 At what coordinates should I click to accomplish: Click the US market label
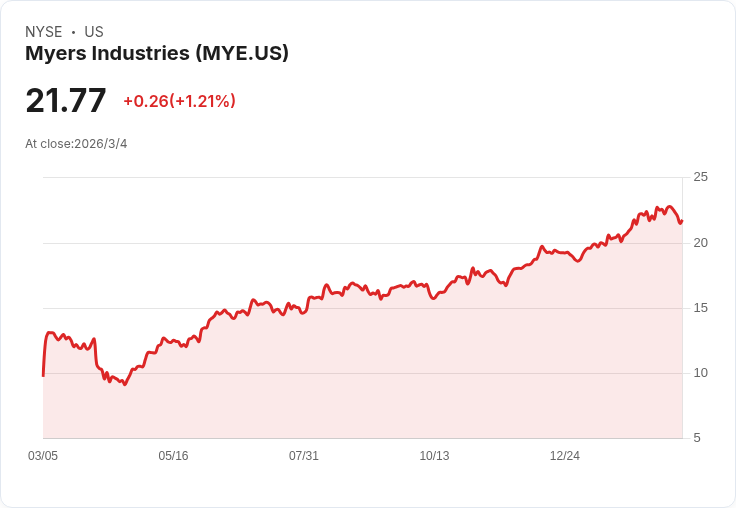pos(94,32)
